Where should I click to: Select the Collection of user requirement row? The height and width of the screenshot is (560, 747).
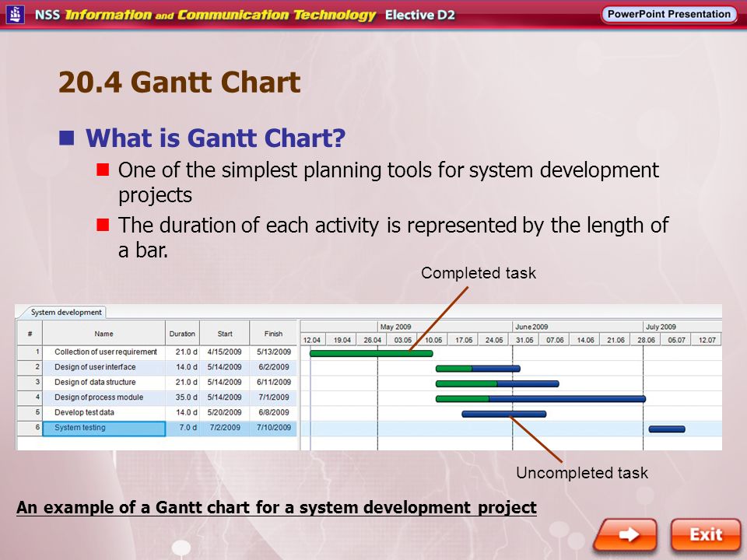click(x=157, y=352)
